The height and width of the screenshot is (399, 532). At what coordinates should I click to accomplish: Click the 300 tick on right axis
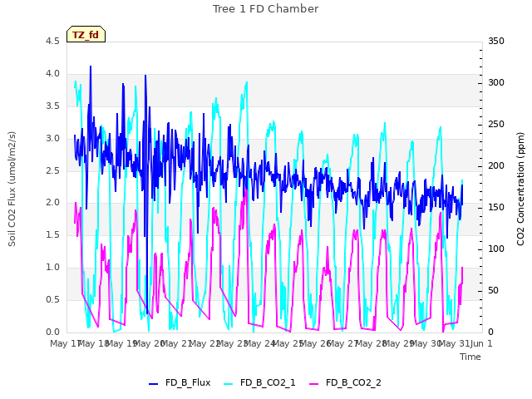(496, 82)
